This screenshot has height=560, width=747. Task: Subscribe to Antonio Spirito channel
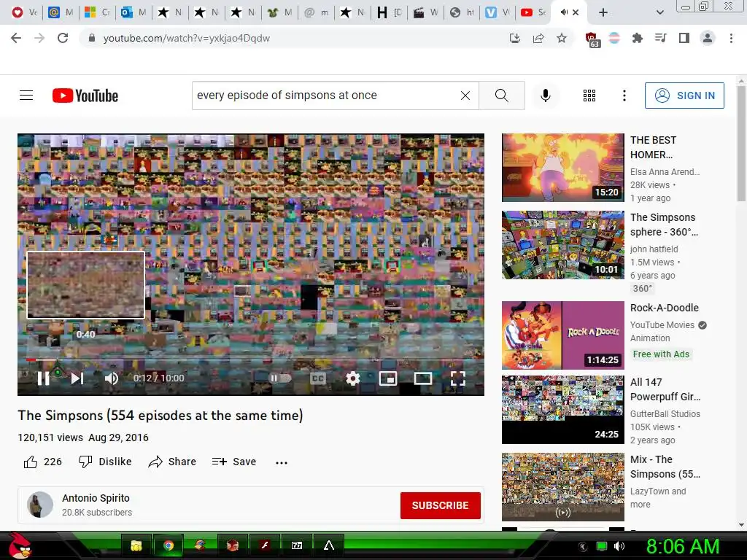[x=440, y=505]
